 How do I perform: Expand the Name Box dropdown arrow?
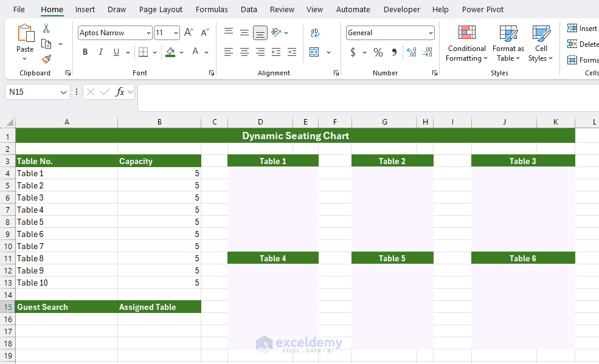[x=63, y=92]
